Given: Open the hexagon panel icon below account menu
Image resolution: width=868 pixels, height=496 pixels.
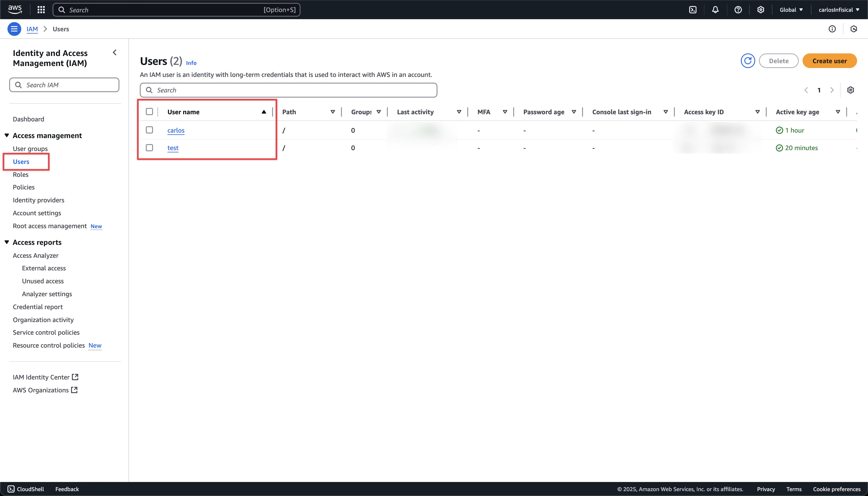Looking at the screenshot, I should click(853, 29).
